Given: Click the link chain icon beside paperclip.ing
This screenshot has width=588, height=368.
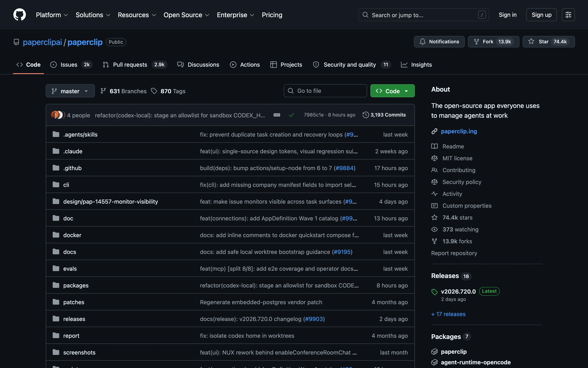Looking at the screenshot, I should (434, 131).
